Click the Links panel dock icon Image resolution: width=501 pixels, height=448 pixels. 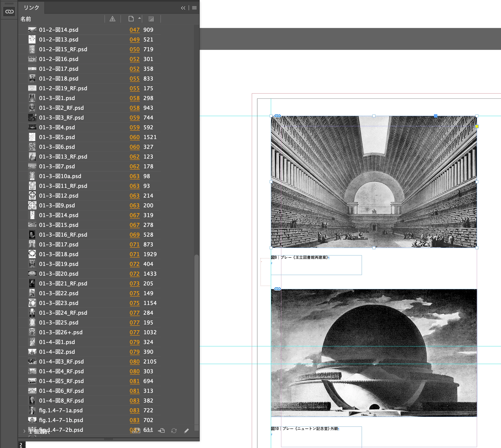pos(9,12)
